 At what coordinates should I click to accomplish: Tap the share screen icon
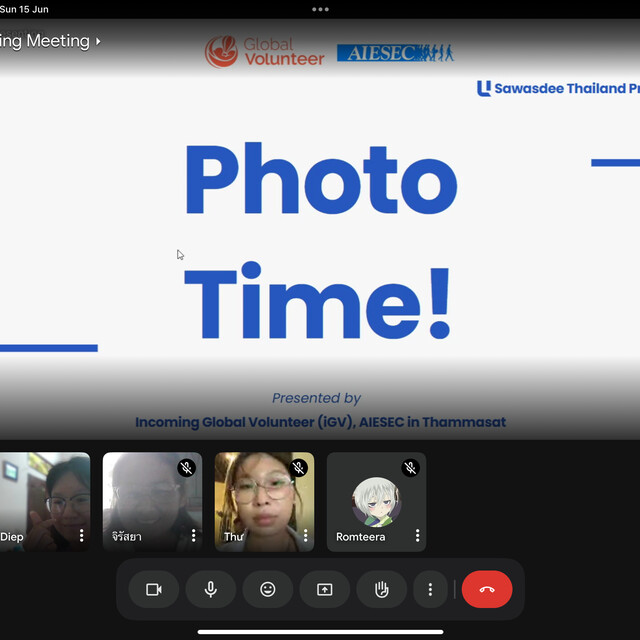tap(324, 590)
